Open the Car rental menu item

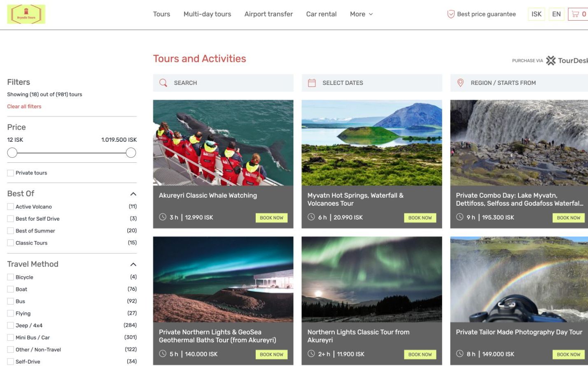pos(321,14)
